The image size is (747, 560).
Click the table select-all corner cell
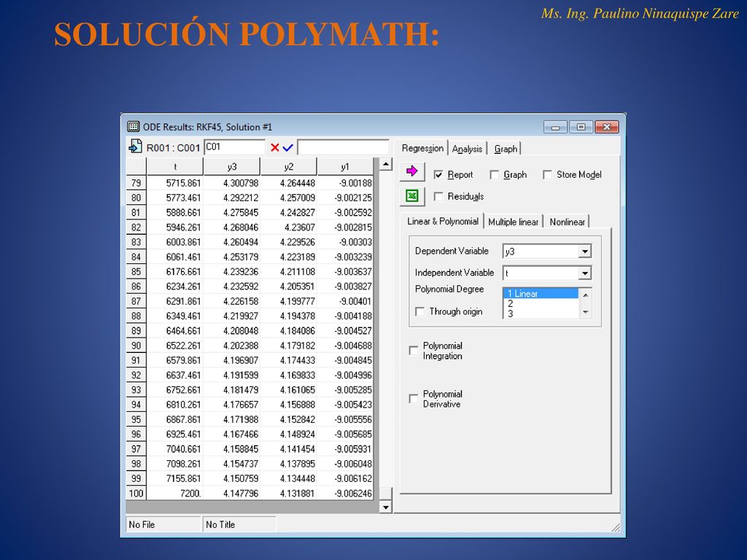pos(136,167)
